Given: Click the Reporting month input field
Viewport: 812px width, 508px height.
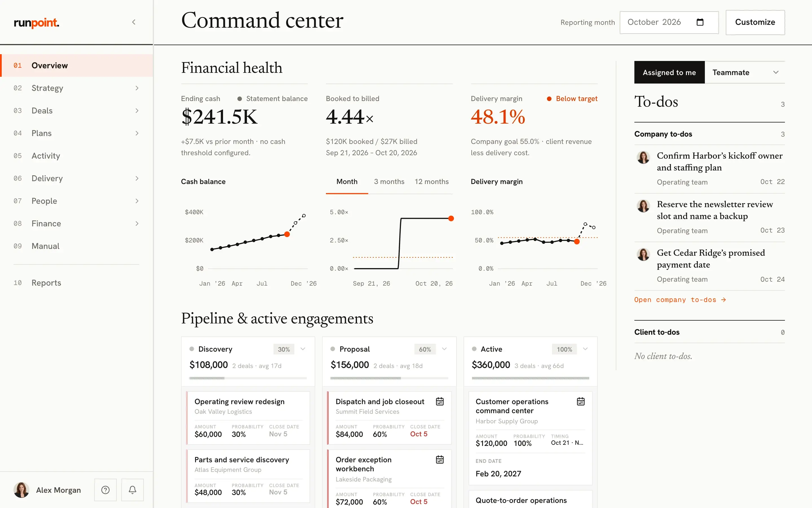Looking at the screenshot, I should tap(669, 22).
